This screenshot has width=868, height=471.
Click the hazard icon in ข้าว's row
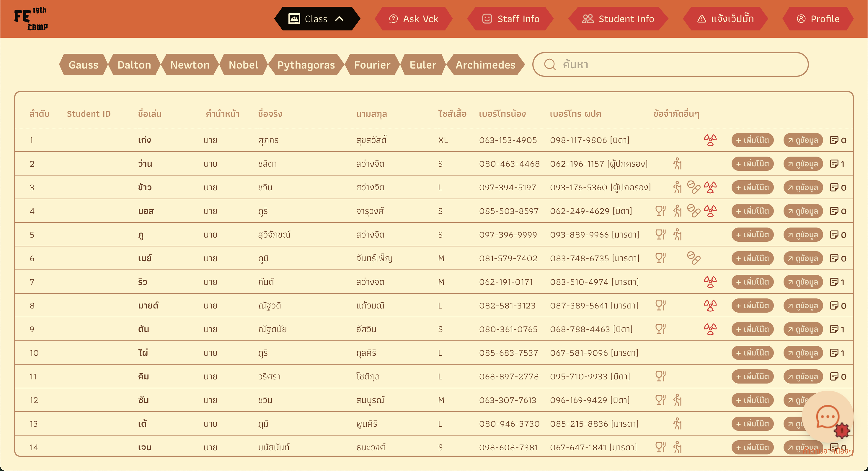click(710, 187)
